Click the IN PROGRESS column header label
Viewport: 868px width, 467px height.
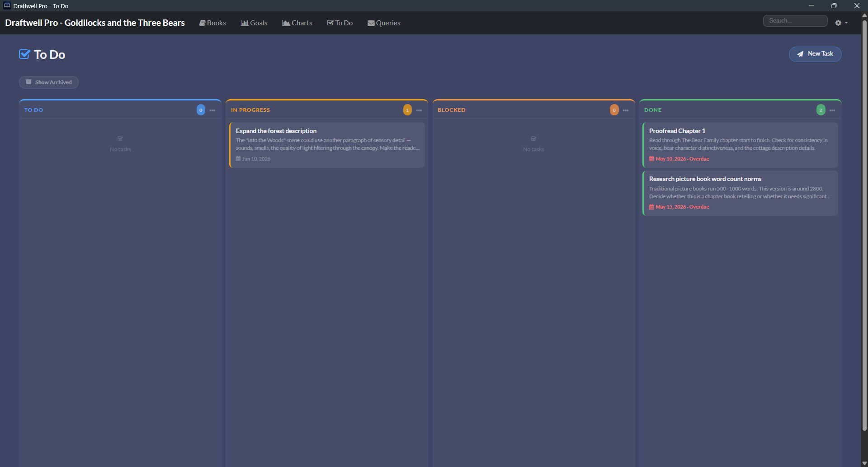point(250,110)
